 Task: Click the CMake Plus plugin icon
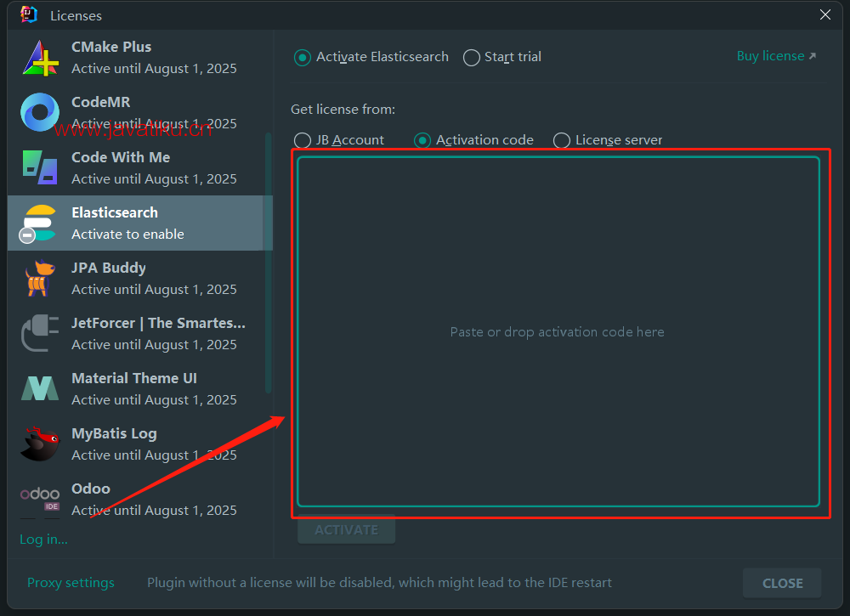40,58
